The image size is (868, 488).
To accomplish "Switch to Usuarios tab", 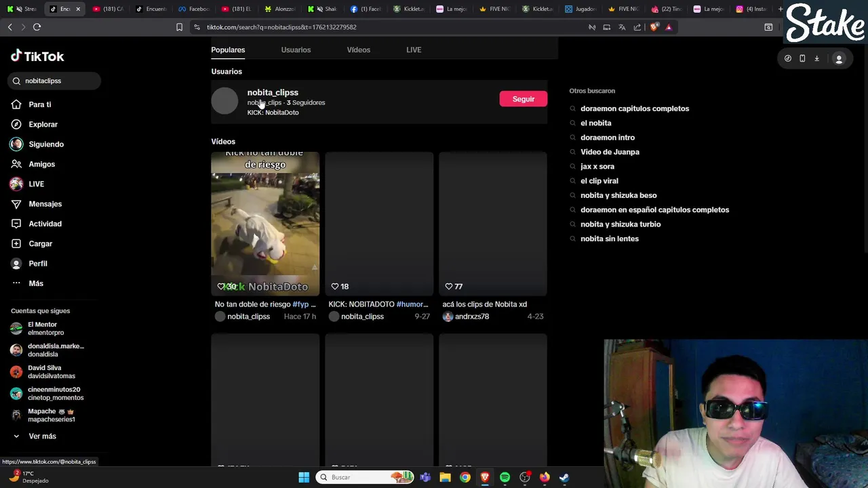I will [296, 49].
